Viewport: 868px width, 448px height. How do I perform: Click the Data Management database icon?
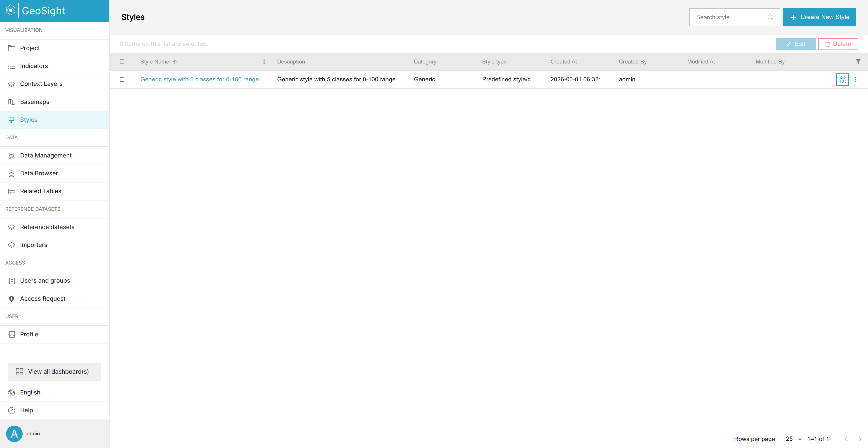(12, 156)
